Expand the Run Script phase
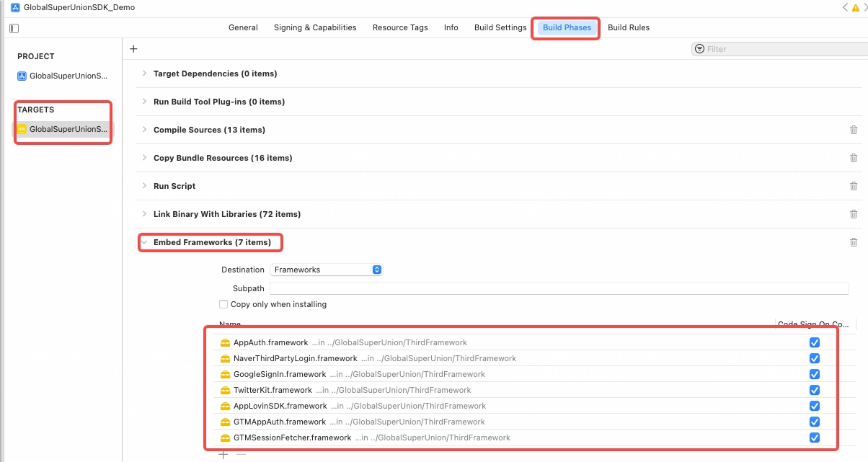This screenshot has height=462, width=868. 144,186
